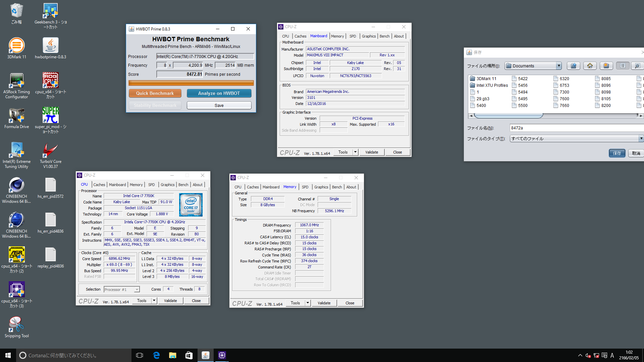This screenshot has height=362, width=644.
Task: Select file 8200 in save dialog list
Action: [603, 105]
